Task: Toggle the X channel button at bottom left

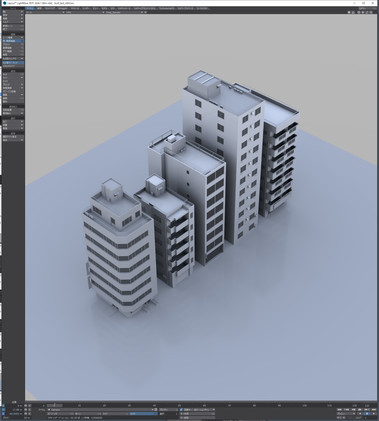Action: [x=4, y=405]
